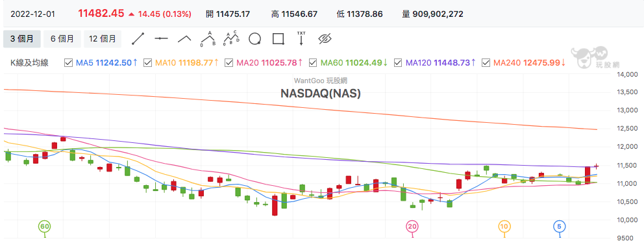Screen dimensions: 644x243
Task: Select the rectangle drawing tool
Action: 278,38
